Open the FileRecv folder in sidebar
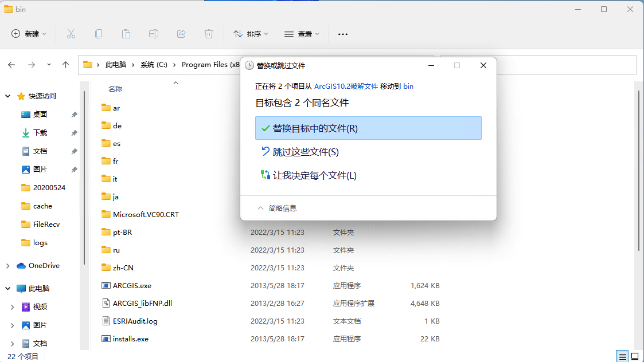The height and width of the screenshot is (362, 644). pyautogui.click(x=46, y=225)
